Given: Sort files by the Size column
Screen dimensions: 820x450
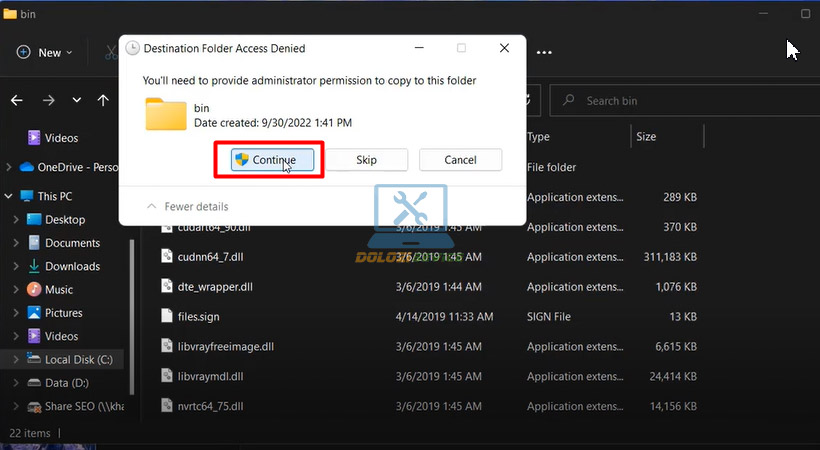Looking at the screenshot, I should click(x=646, y=137).
